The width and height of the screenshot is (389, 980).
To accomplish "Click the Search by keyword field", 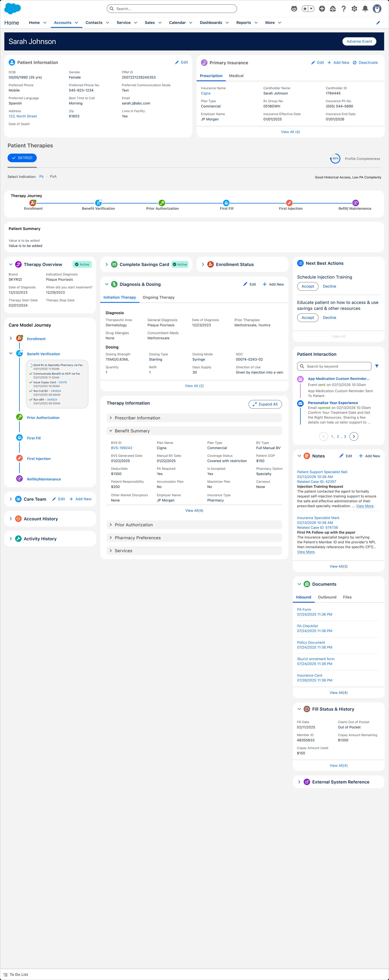I will [x=334, y=366].
